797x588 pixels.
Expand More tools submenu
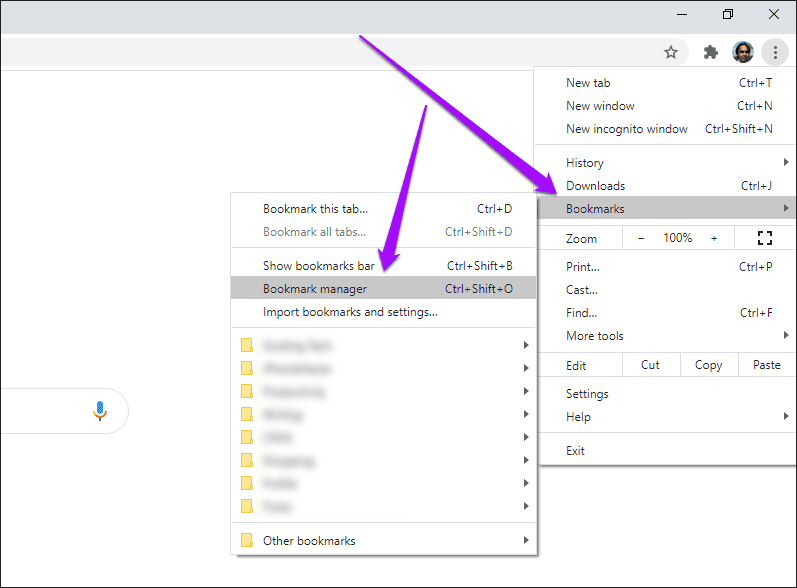coord(666,336)
